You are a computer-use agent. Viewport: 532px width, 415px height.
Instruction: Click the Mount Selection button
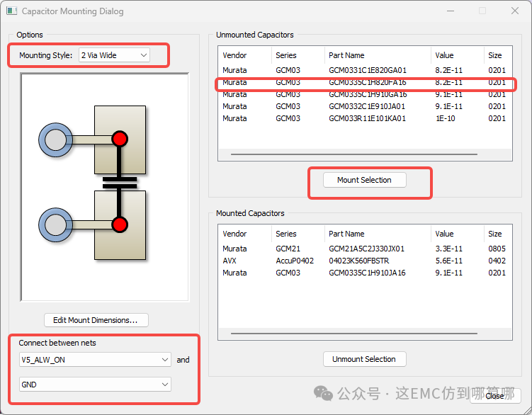(364, 180)
